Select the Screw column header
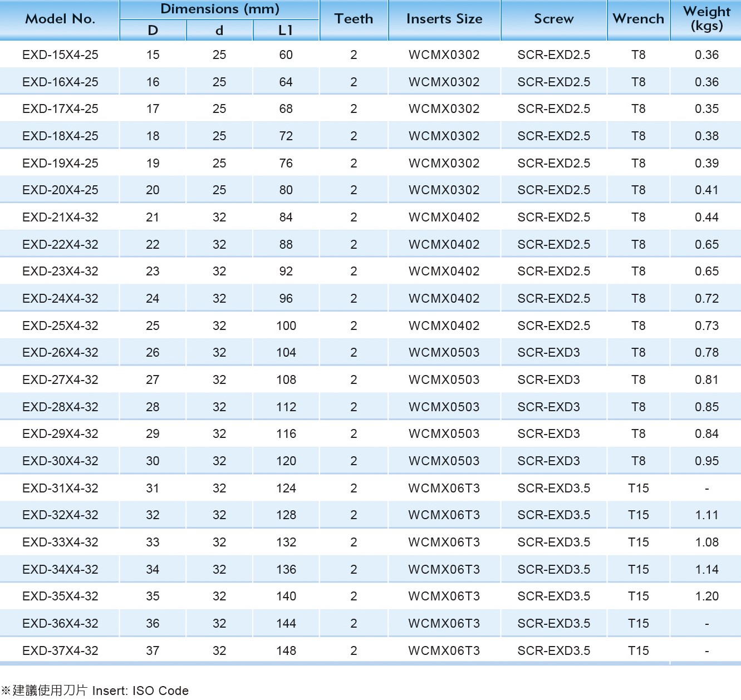 tap(553, 19)
